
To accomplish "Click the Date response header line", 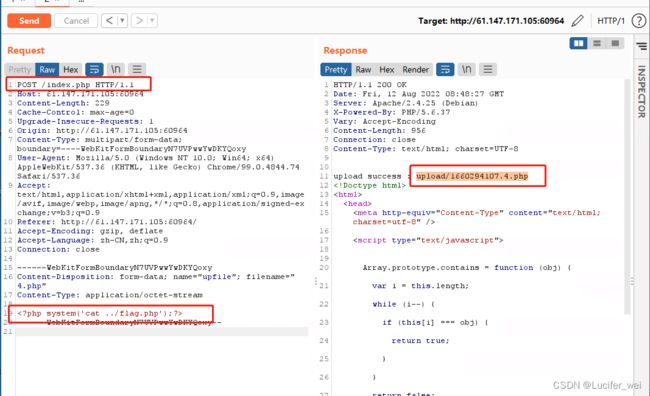I will coord(419,94).
